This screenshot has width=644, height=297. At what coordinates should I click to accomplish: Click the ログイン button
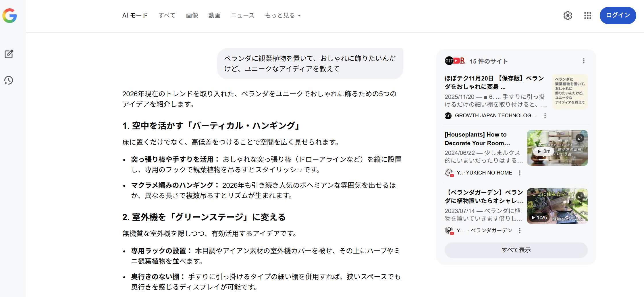[x=618, y=16]
